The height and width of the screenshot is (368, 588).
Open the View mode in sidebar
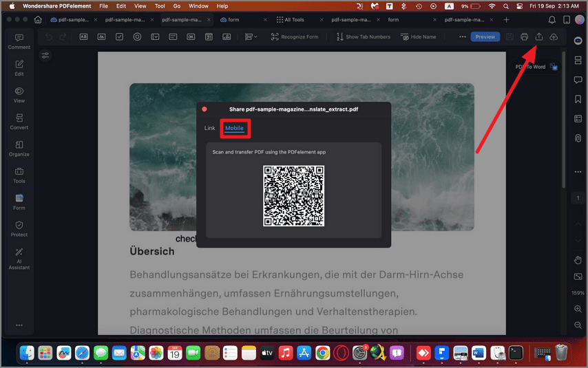tap(19, 95)
